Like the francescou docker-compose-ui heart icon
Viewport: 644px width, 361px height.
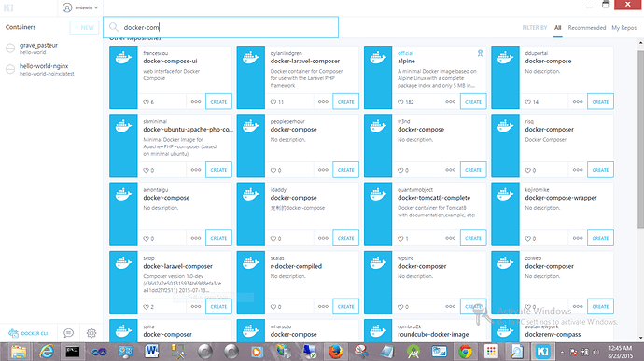146,102
